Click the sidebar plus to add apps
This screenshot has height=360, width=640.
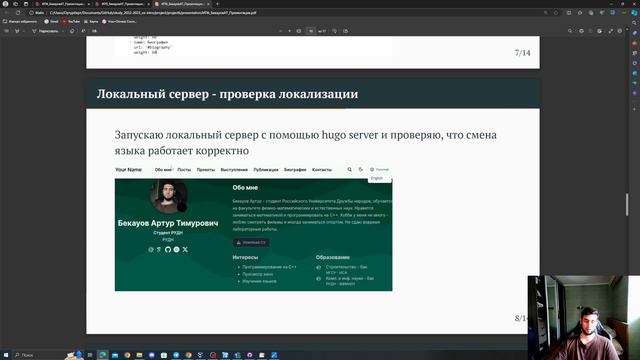coord(634,109)
